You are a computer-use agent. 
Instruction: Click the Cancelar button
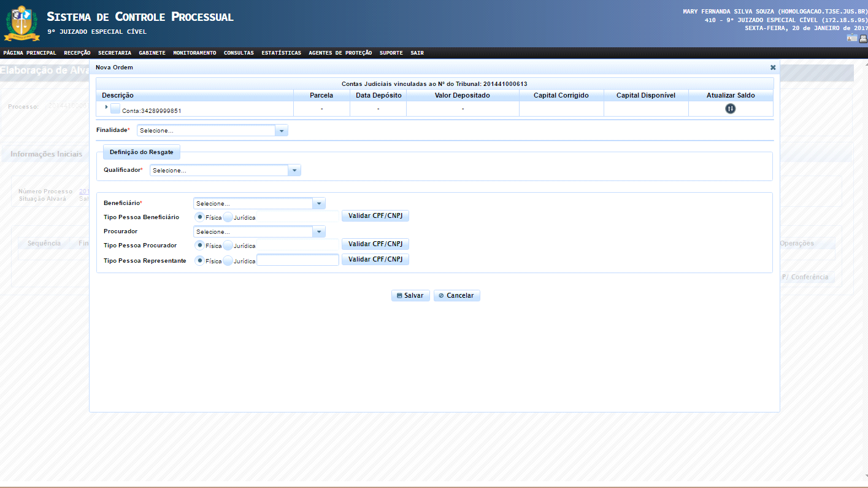click(456, 295)
